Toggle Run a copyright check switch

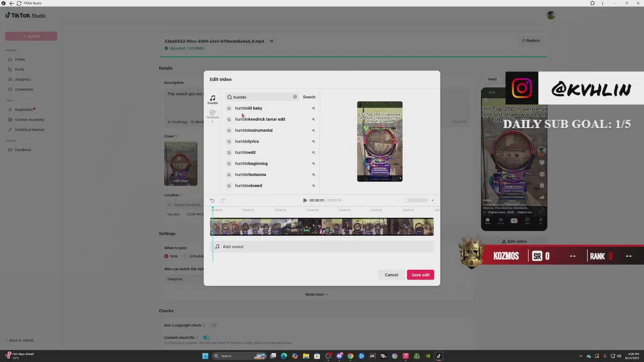[x=213, y=325]
